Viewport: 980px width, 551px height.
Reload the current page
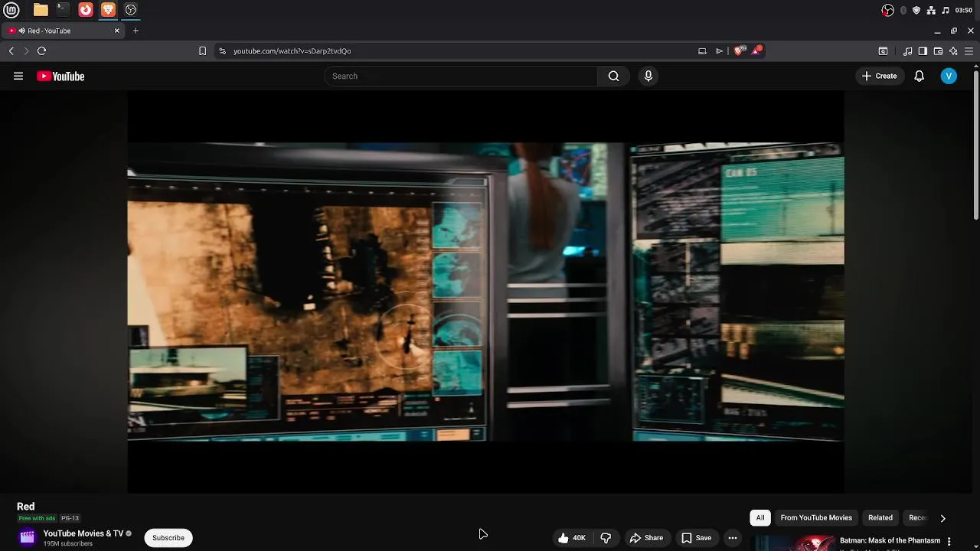[41, 51]
